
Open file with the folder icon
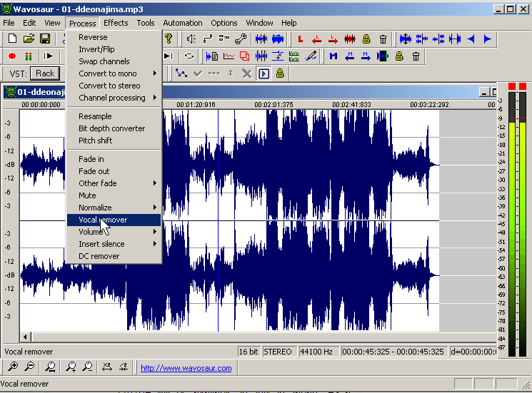pyautogui.click(x=29, y=39)
